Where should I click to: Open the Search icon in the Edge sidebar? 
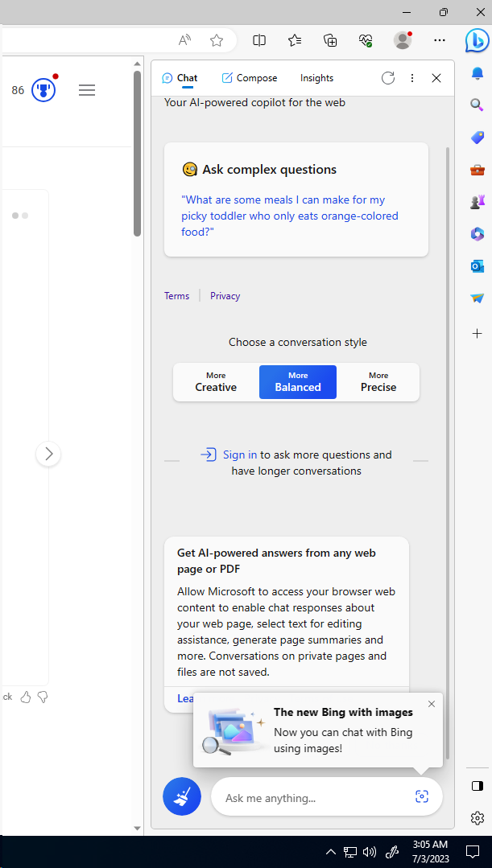477,105
